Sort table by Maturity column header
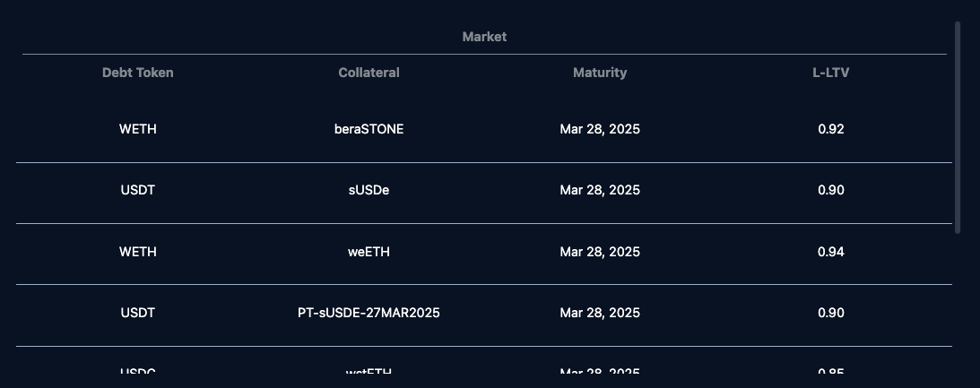This screenshot has width=980, height=388. pyautogui.click(x=600, y=73)
